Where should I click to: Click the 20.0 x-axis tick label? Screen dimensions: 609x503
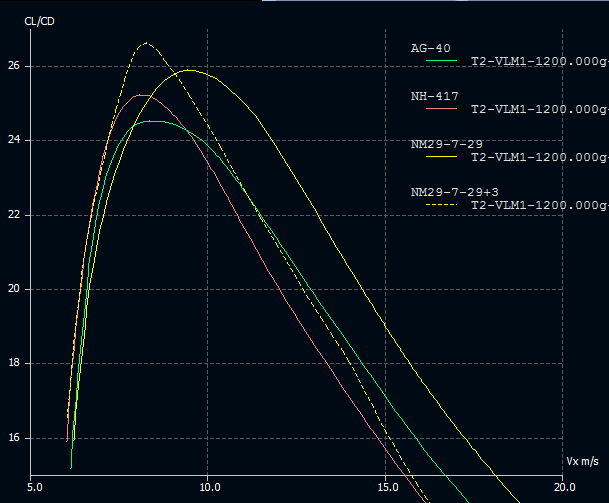[565, 487]
